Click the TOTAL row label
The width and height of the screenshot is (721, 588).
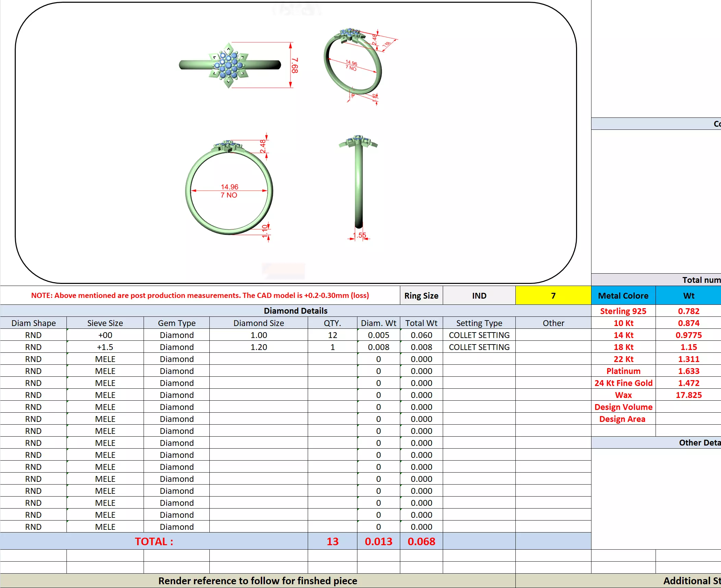click(154, 541)
